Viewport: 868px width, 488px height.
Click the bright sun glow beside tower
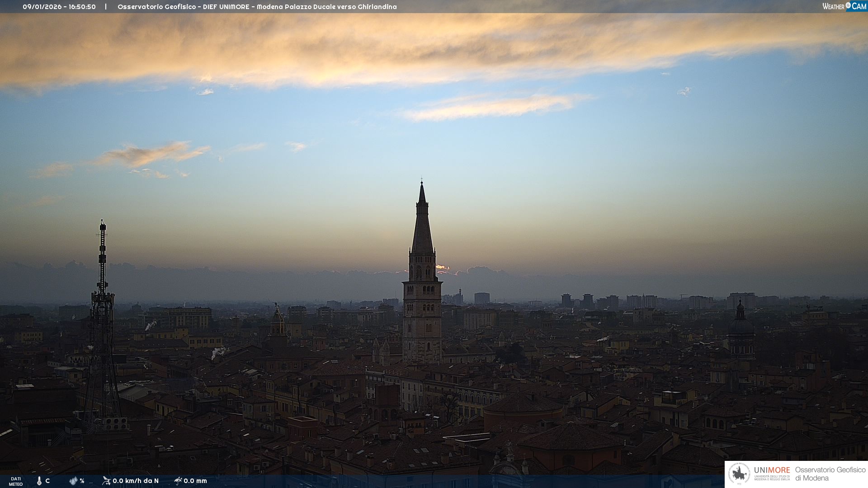442,267
